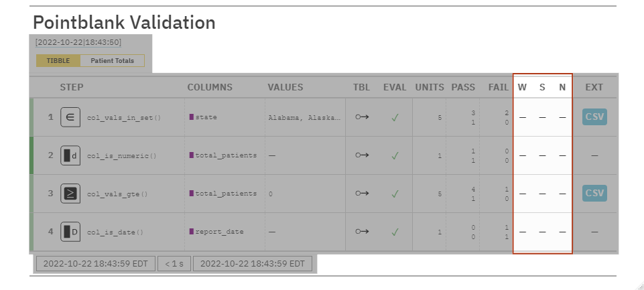Screen dimensions: 644x290
Task: Download the CSV extract for step 1
Action: click(594, 117)
